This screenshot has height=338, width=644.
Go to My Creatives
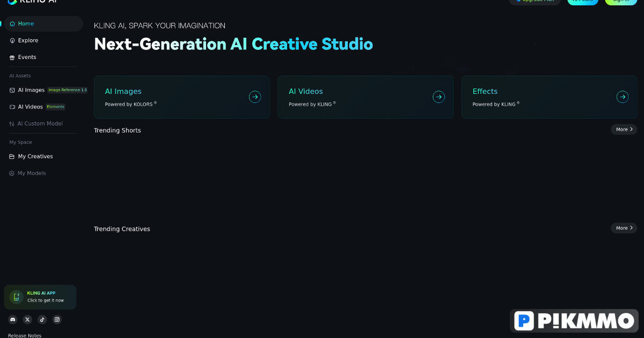[35, 157]
